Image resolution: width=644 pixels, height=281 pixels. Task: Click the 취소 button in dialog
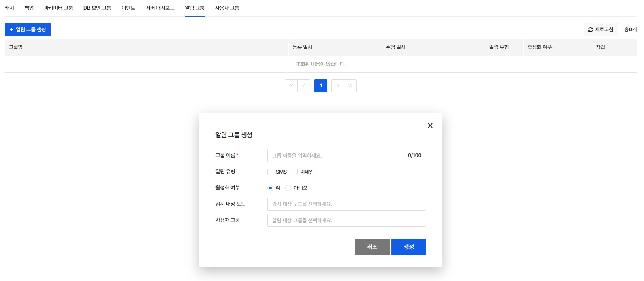pos(372,247)
